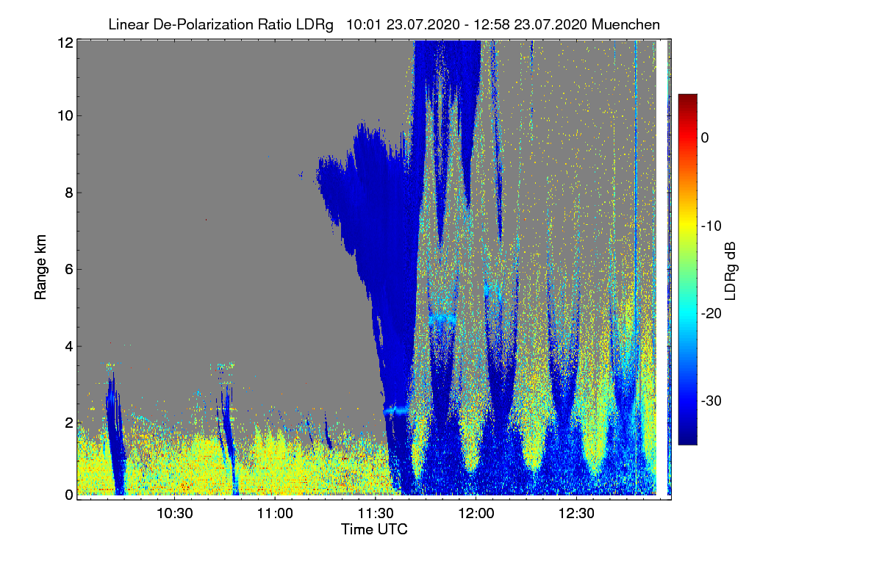882x588 pixels.
Task: Click the '12' range tick label
Action: pos(65,43)
